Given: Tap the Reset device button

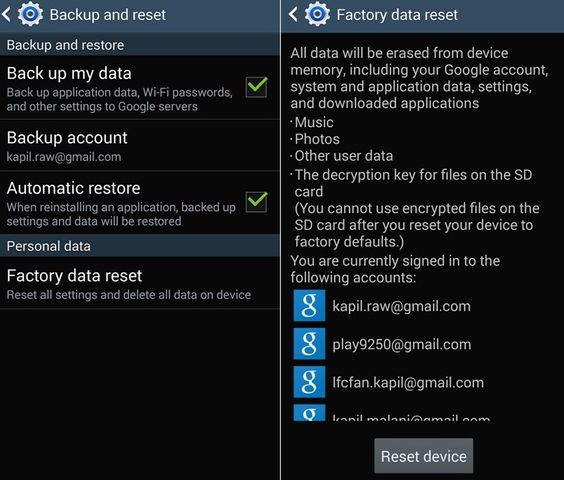Looking at the screenshot, I should pyautogui.click(x=424, y=456).
